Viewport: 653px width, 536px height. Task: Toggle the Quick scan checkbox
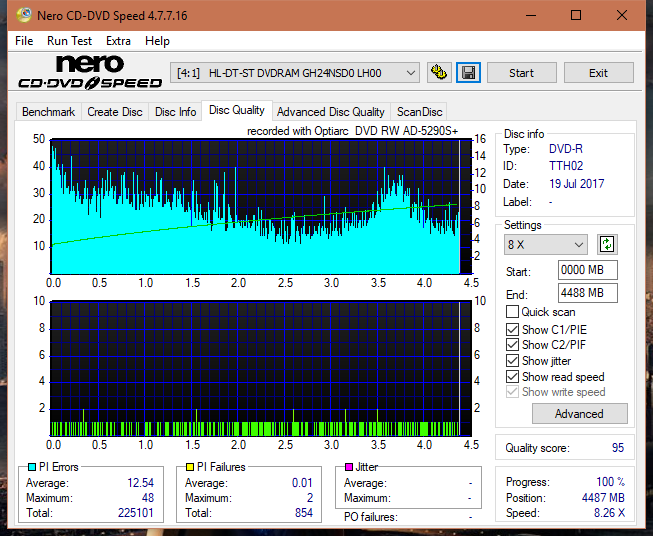coord(512,312)
